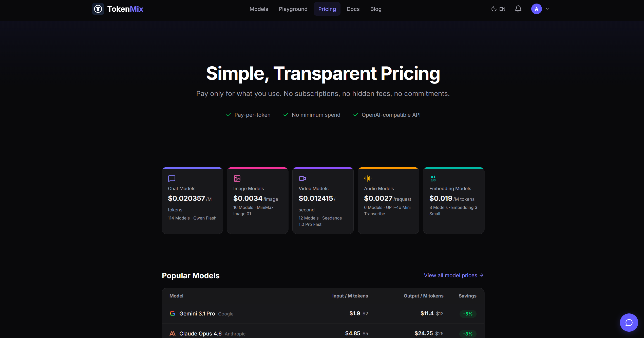The image size is (644, 338).
Task: Select the Gemini 3.1 Pro row
Action: pos(197,314)
